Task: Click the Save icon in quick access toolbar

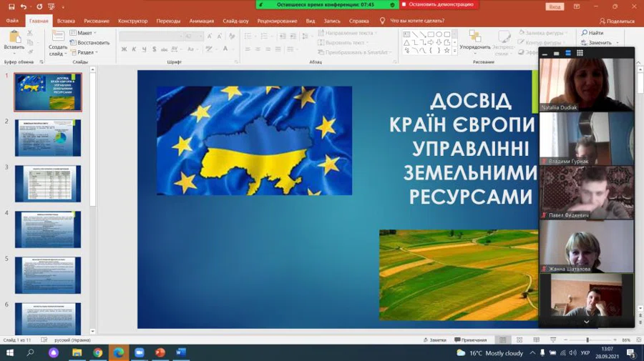Action: [x=12, y=6]
